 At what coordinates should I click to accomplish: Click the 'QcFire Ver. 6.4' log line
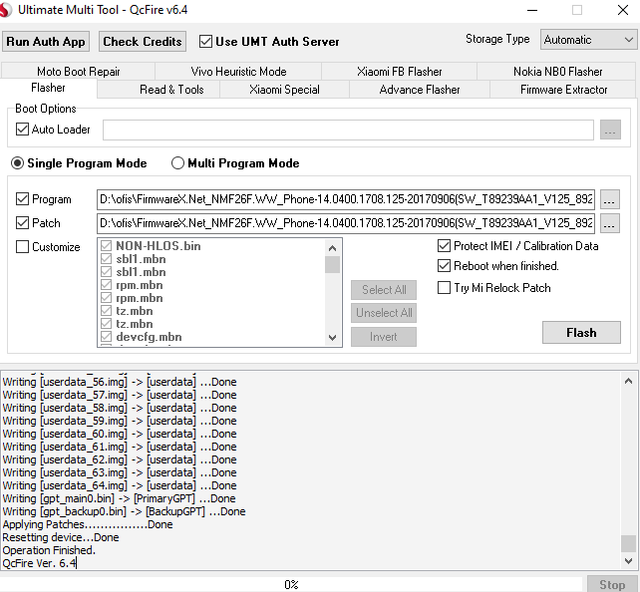(40, 563)
